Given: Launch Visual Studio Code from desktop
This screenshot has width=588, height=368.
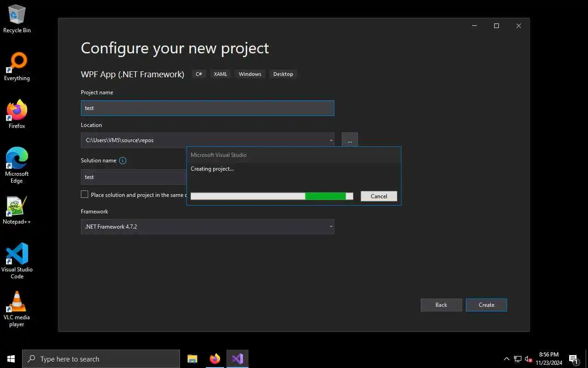Looking at the screenshot, I should tap(17, 261).
